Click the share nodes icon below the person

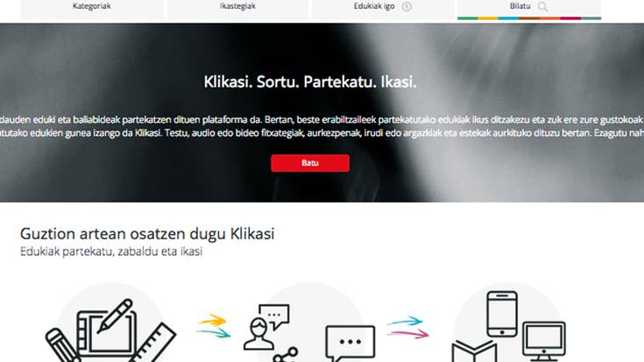tap(286, 355)
